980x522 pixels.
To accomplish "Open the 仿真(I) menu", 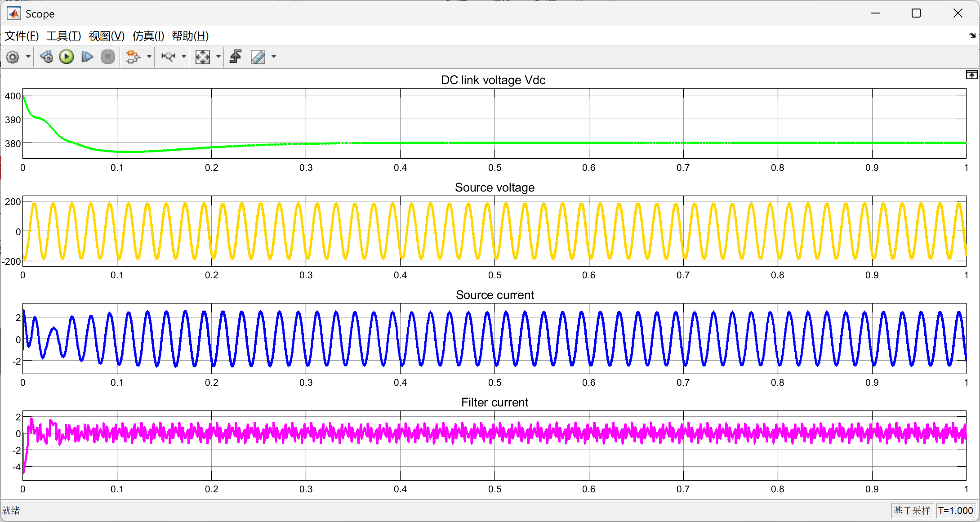I will [148, 36].
